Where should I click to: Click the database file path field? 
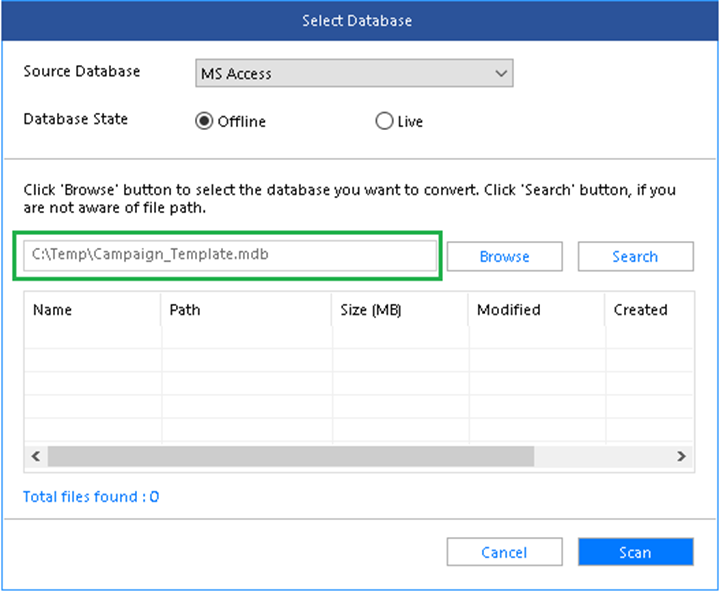pos(230,255)
